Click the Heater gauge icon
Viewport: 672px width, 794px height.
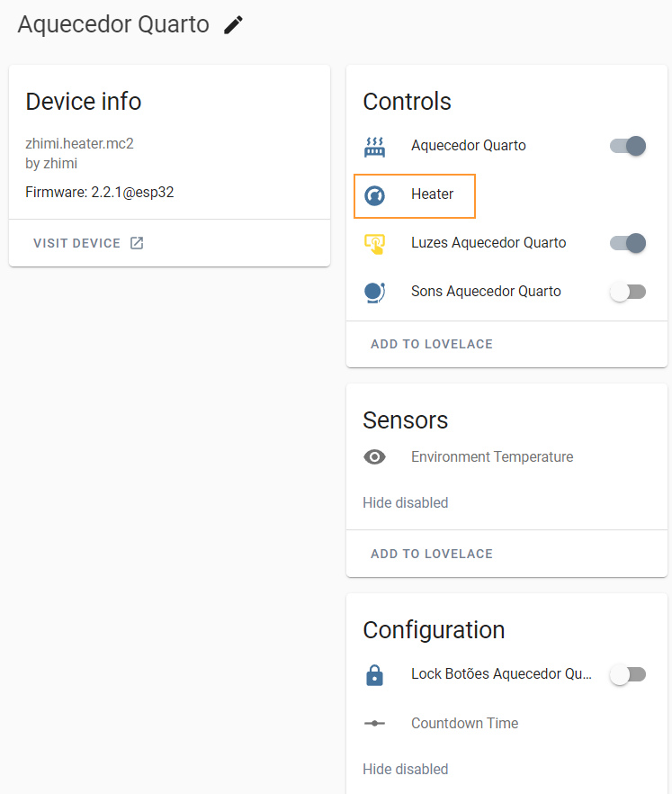[x=374, y=194]
